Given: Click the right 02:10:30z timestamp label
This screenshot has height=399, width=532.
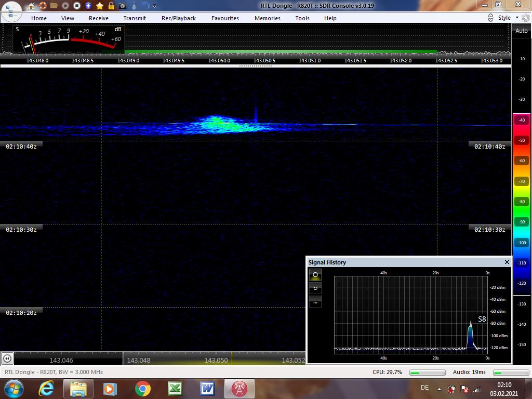Looking at the screenshot, I should click(489, 230).
